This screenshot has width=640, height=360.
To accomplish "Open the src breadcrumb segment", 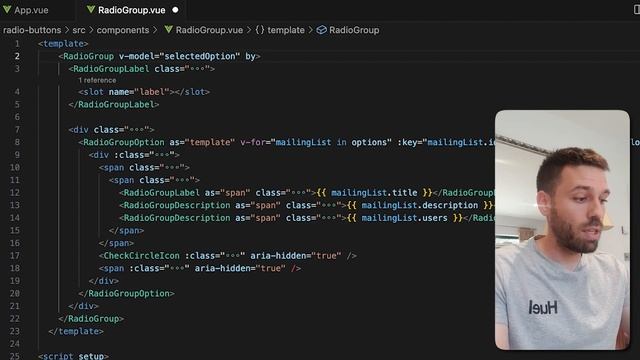I will pos(79,30).
